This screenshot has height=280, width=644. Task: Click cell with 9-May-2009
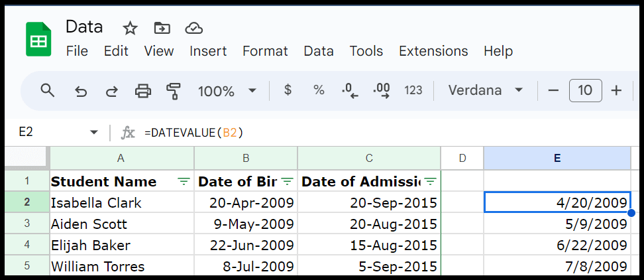(246, 224)
